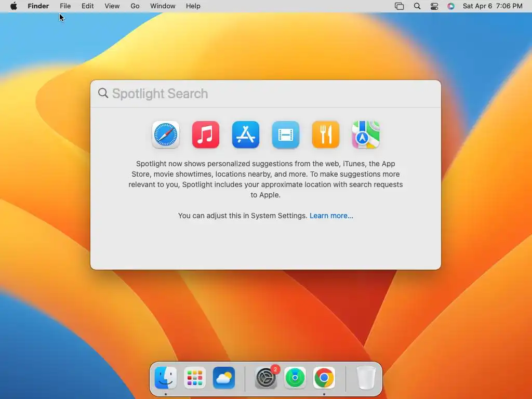The width and height of the screenshot is (532, 399).
Task: Click the Music icon in Spotlight
Action: tap(206, 135)
